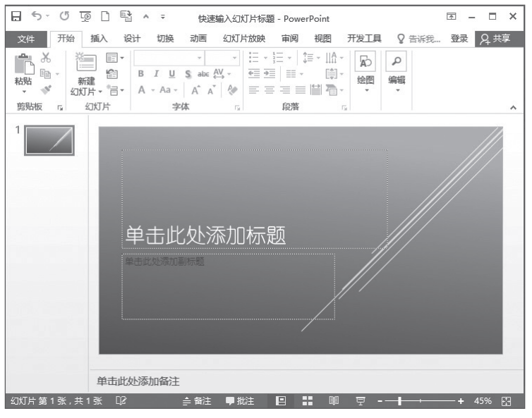Click the Reset slide icon
Image resolution: width=532 pixels, height=418 pixels.
pyautogui.click(x=112, y=73)
